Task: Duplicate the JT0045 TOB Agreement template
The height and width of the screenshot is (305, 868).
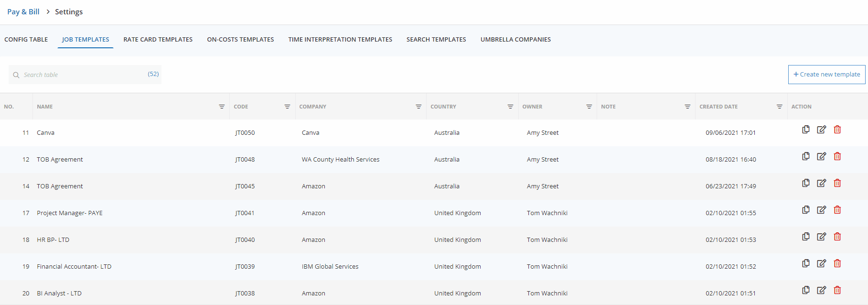Action: pyautogui.click(x=806, y=183)
